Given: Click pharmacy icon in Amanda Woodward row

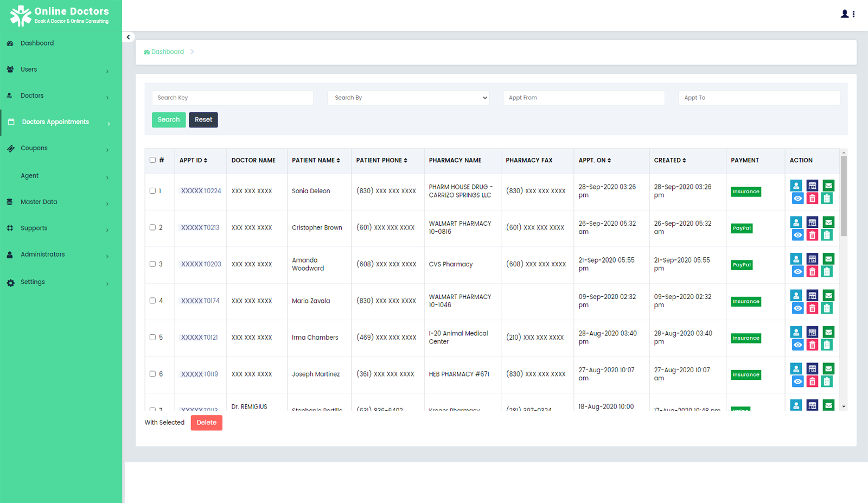Looking at the screenshot, I should click(x=812, y=259).
